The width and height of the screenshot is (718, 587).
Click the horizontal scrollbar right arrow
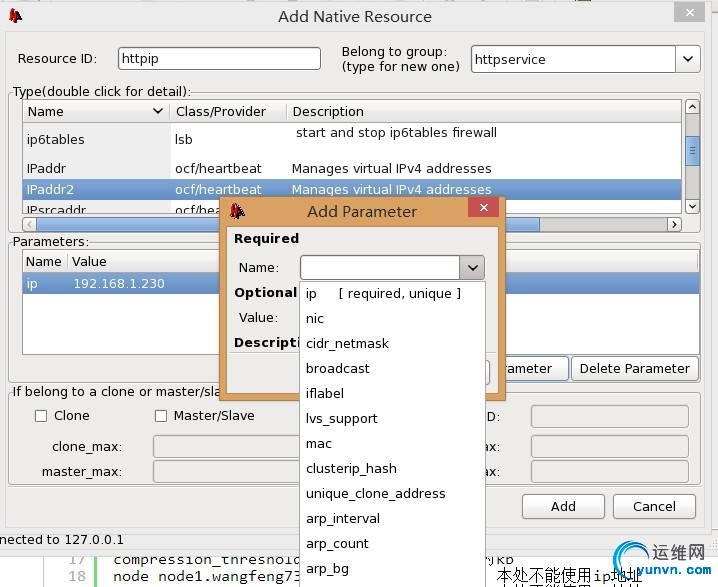[674, 224]
